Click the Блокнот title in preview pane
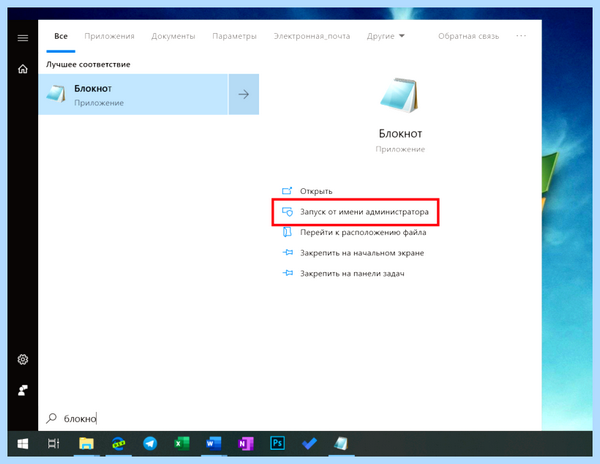The width and height of the screenshot is (600, 464). [x=400, y=134]
